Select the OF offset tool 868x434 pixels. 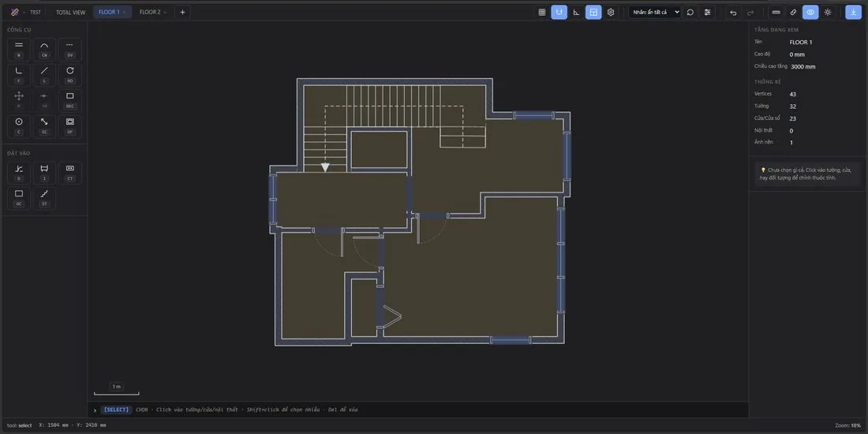coord(69,126)
